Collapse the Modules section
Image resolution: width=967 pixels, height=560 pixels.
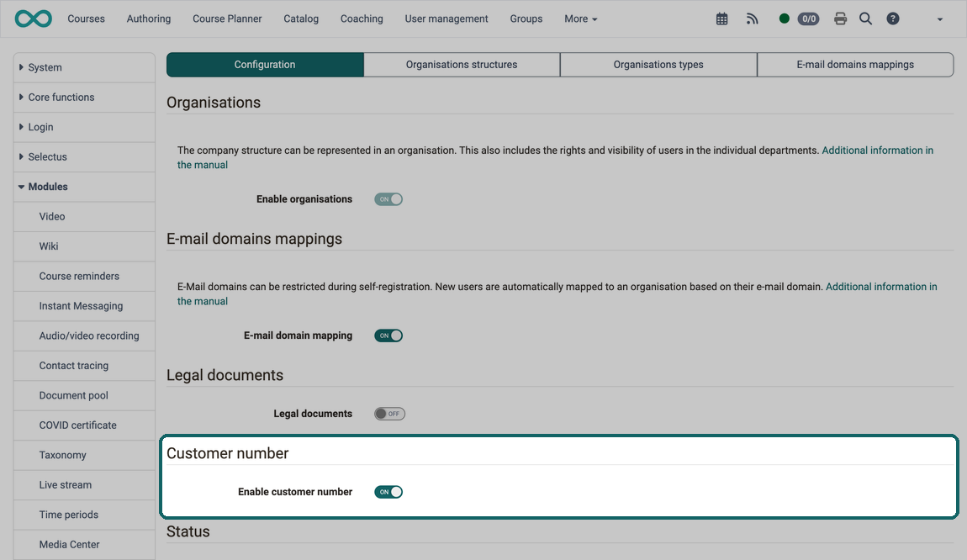tap(84, 187)
